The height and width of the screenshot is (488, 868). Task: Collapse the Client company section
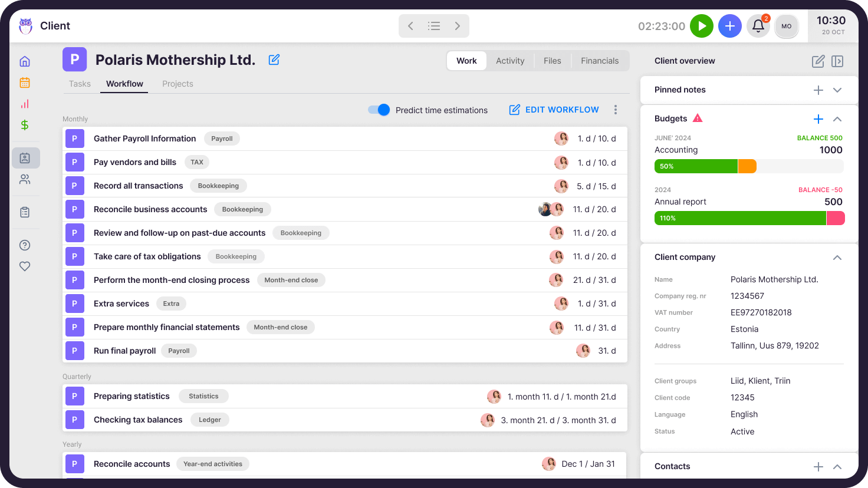837,258
